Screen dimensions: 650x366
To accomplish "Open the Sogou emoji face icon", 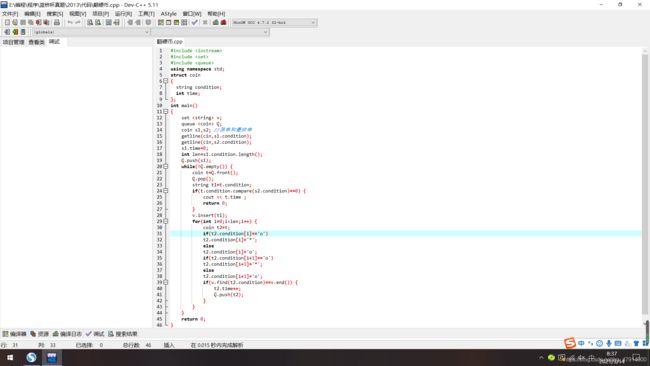I will [599, 343].
